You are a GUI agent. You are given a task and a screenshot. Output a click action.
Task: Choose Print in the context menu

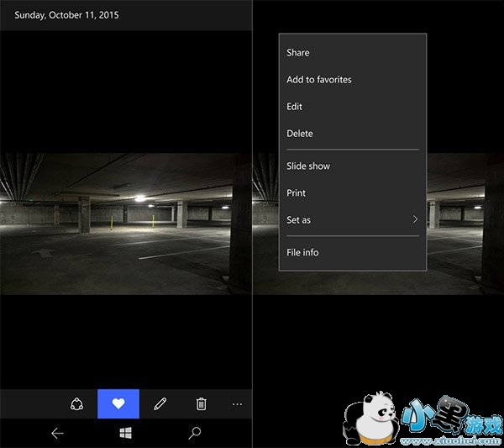click(x=353, y=193)
